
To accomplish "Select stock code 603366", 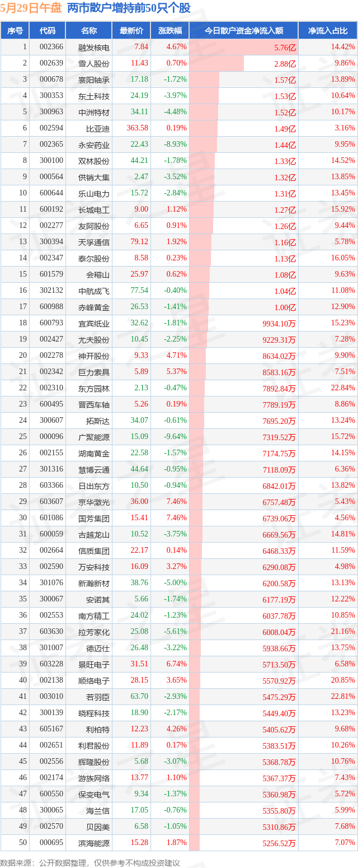I will click(51, 486).
